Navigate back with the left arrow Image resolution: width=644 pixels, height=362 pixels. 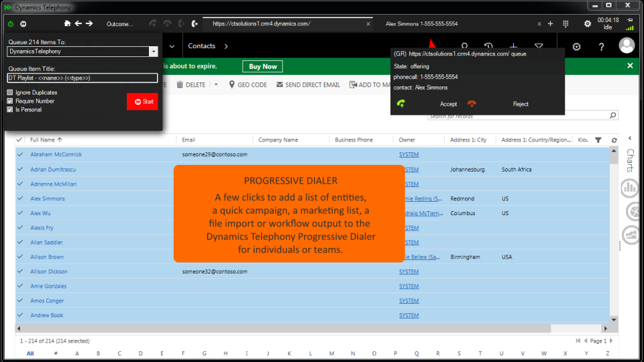78,23
